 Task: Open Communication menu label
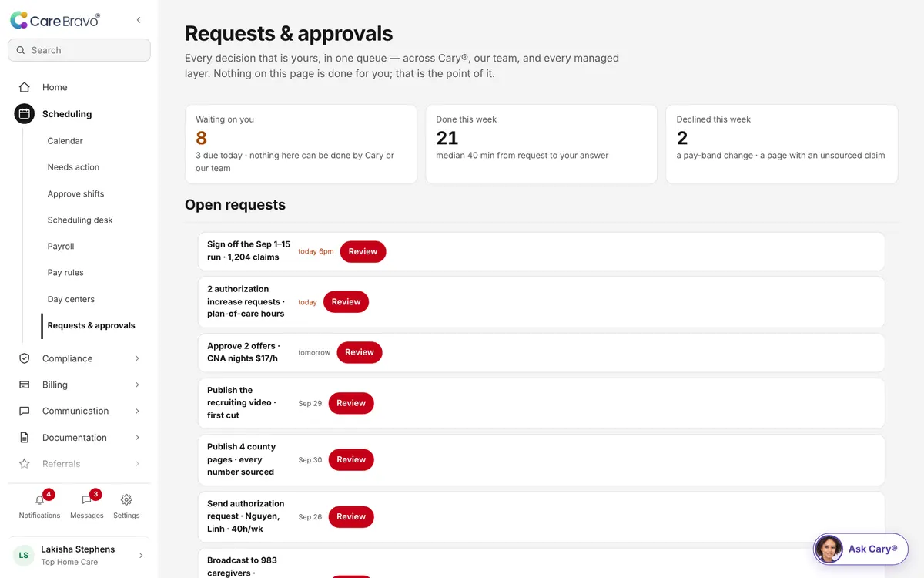[x=75, y=411]
